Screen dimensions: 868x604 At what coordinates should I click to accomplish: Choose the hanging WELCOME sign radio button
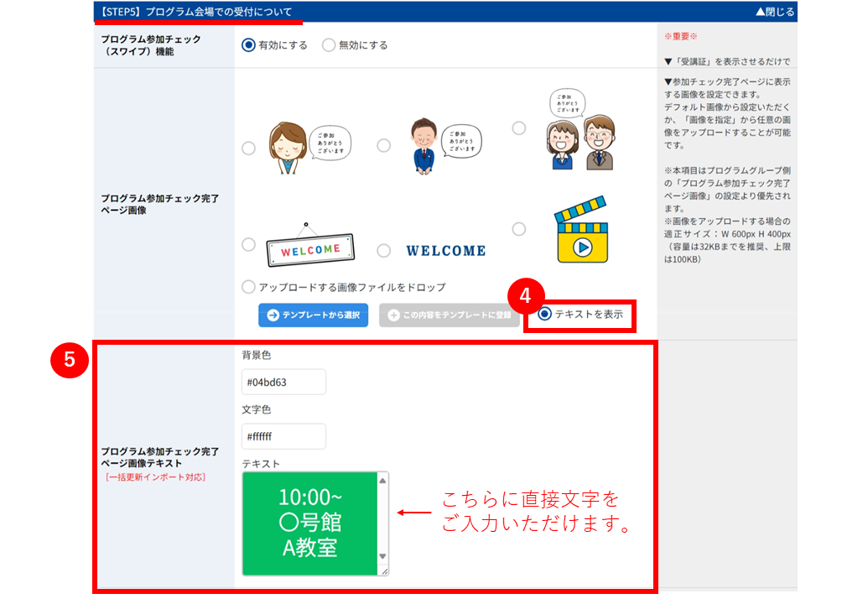click(248, 244)
